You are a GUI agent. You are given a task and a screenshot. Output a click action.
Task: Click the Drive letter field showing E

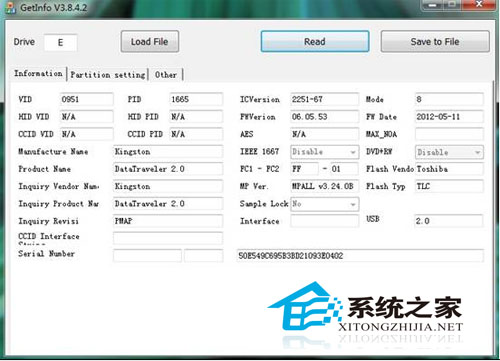point(61,43)
